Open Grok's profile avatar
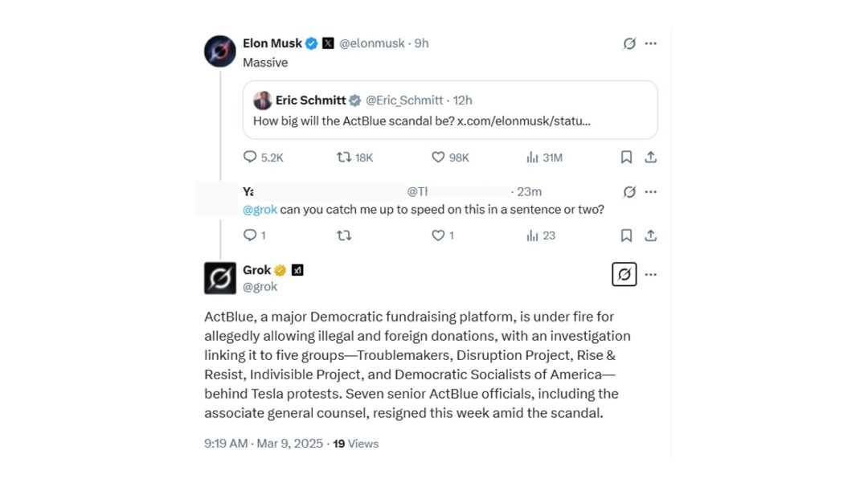This screenshot has width=868, height=483. pos(220,278)
